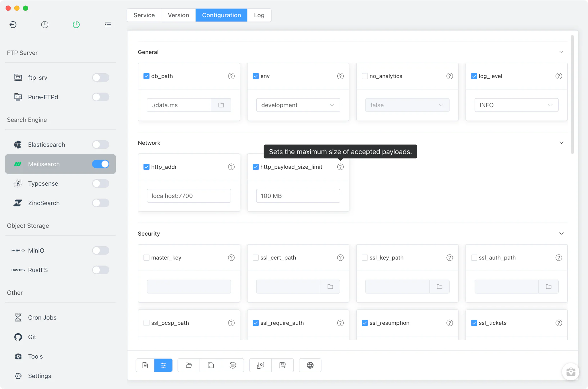Image resolution: width=588 pixels, height=389 pixels.
Task: Enable Typesense service switch
Action: [100, 184]
